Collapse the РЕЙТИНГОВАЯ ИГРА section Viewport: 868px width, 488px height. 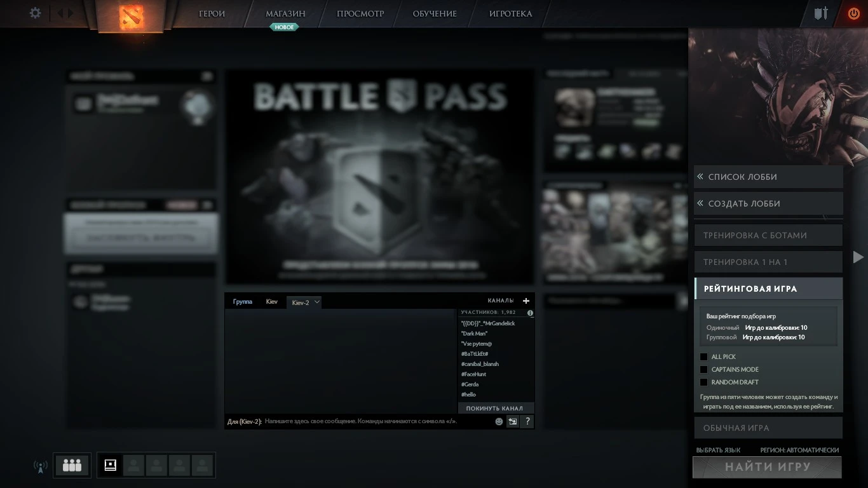pos(768,288)
